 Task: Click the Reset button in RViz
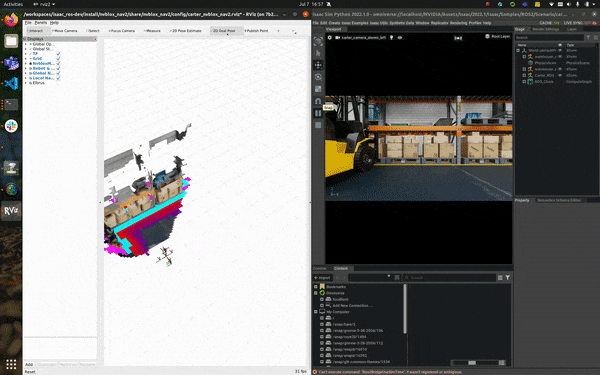click(x=30, y=372)
